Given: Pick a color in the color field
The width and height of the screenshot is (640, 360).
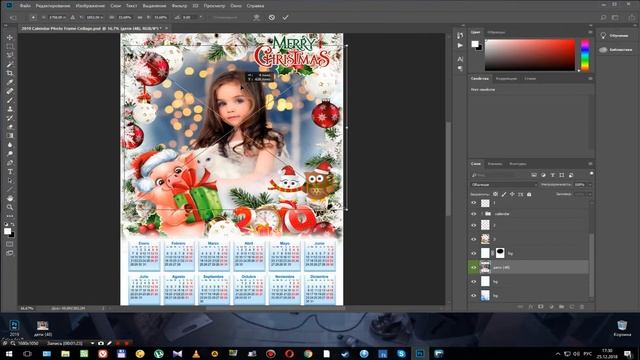Looking at the screenshot, I should pos(530,55).
